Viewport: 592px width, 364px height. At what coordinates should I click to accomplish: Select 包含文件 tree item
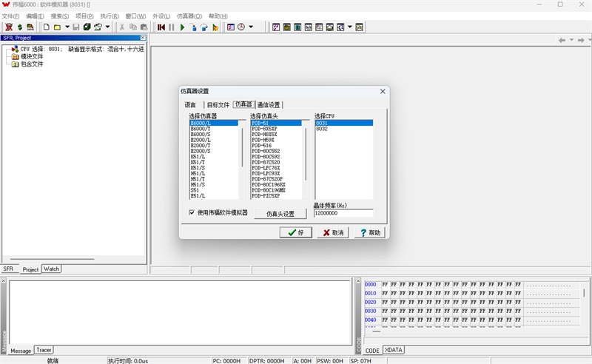point(32,64)
